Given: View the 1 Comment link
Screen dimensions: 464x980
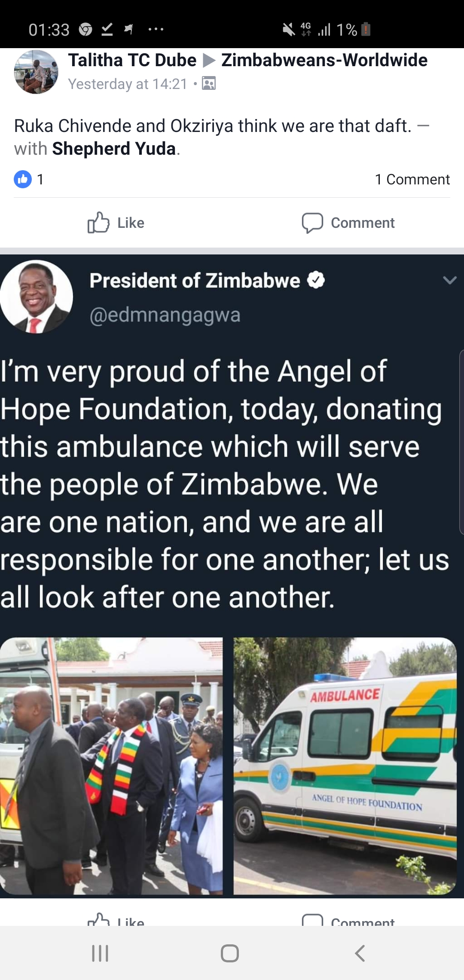Looking at the screenshot, I should pyautogui.click(x=412, y=179).
